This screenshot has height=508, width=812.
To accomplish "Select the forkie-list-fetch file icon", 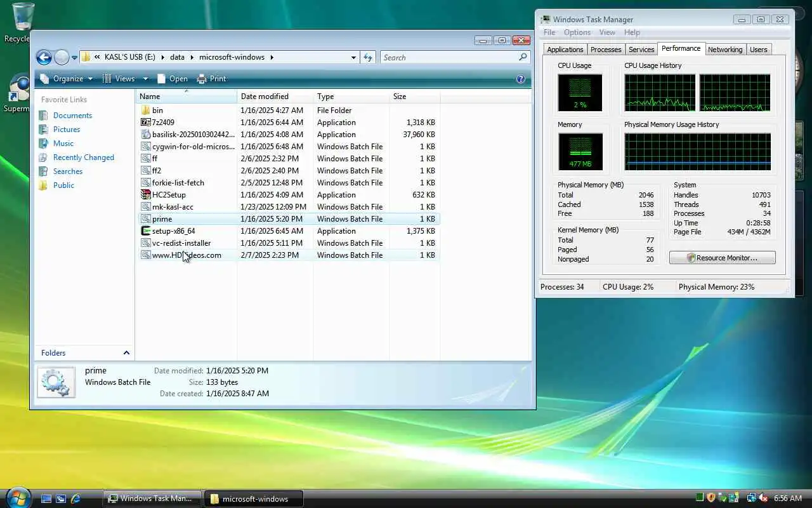I will pos(145,183).
